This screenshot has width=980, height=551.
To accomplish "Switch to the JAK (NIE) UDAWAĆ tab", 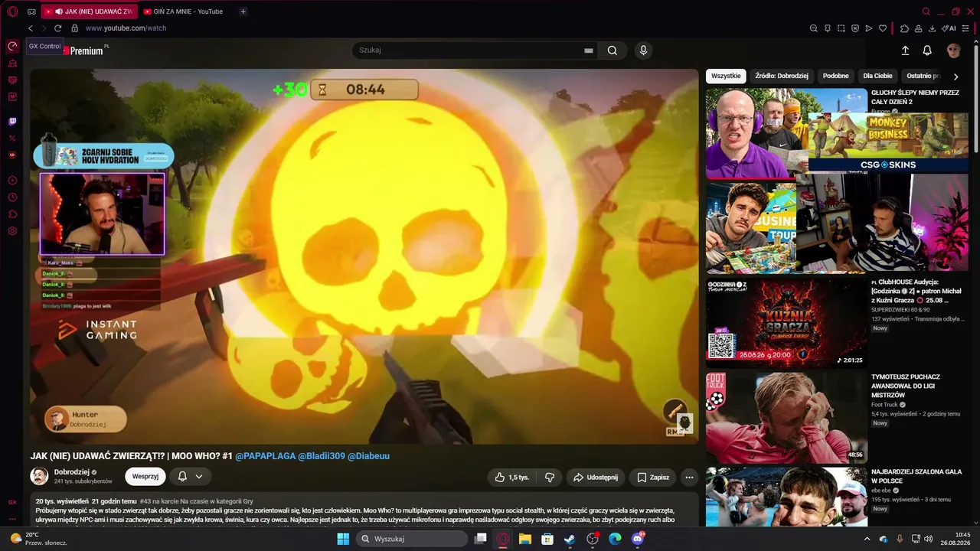I will (89, 11).
